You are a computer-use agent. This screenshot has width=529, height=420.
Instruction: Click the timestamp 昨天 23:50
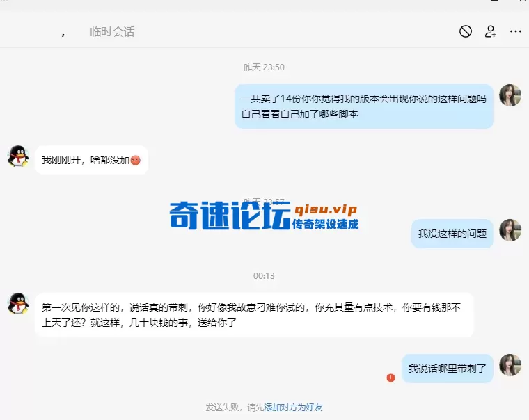tap(264, 67)
